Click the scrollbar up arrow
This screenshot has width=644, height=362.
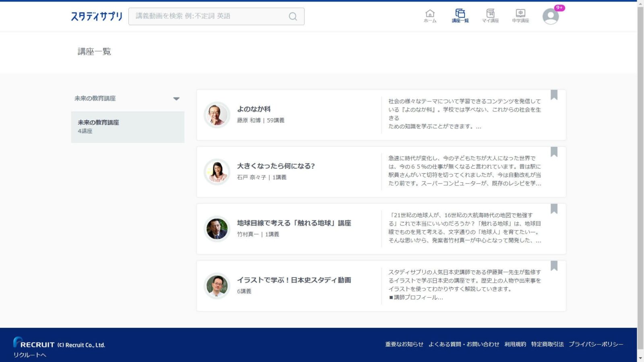point(640,3)
